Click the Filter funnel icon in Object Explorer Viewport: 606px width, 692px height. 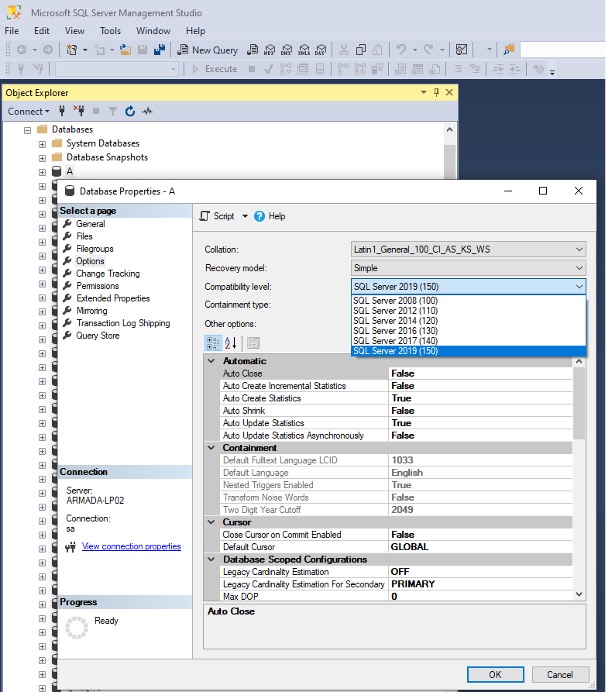click(x=113, y=111)
